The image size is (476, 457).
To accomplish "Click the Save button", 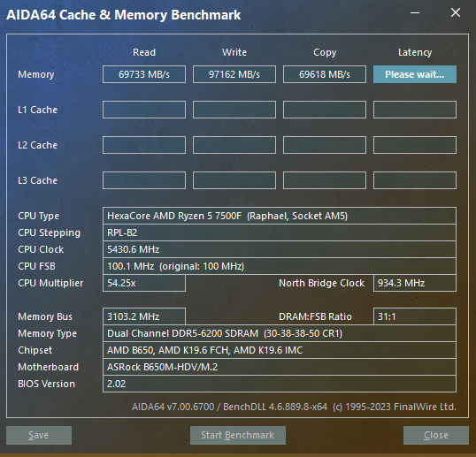I will 39,435.
